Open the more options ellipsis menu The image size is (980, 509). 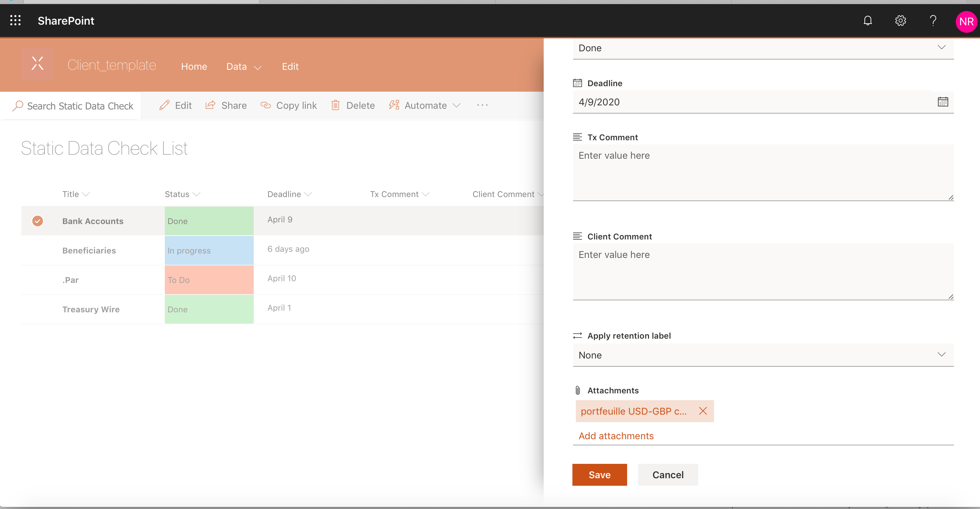pyautogui.click(x=482, y=105)
